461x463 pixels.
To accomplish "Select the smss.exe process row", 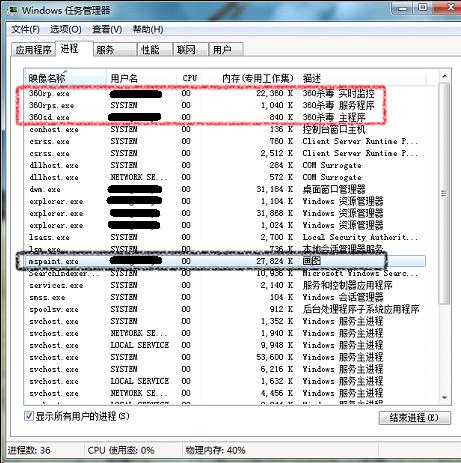I will (x=225, y=297).
